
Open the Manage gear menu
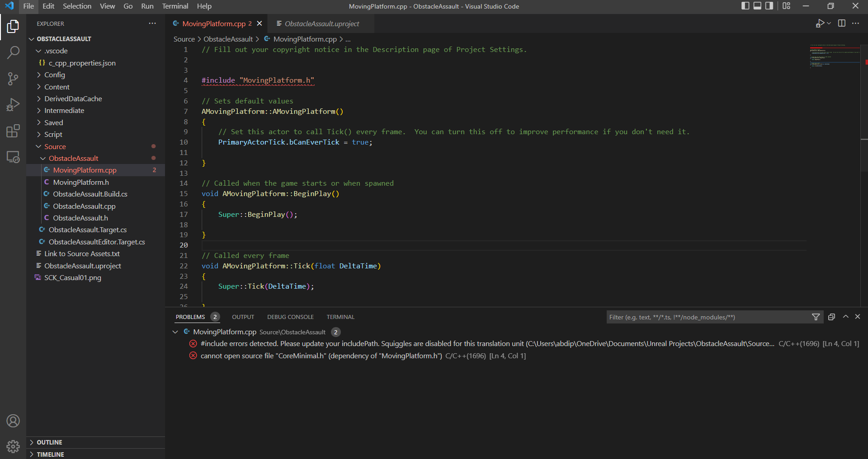(x=13, y=446)
